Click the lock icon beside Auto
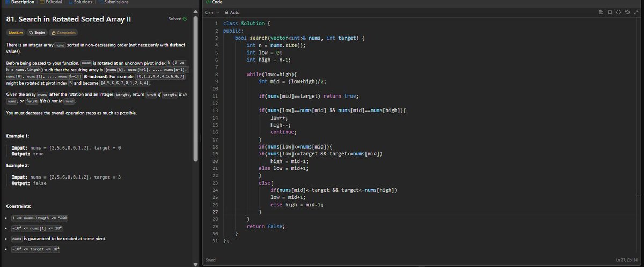 [226, 12]
